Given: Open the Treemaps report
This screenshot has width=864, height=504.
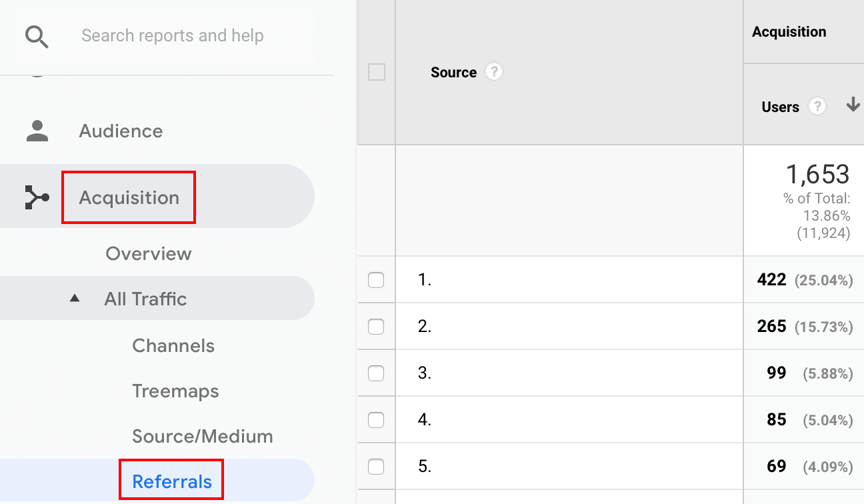Looking at the screenshot, I should click(175, 391).
